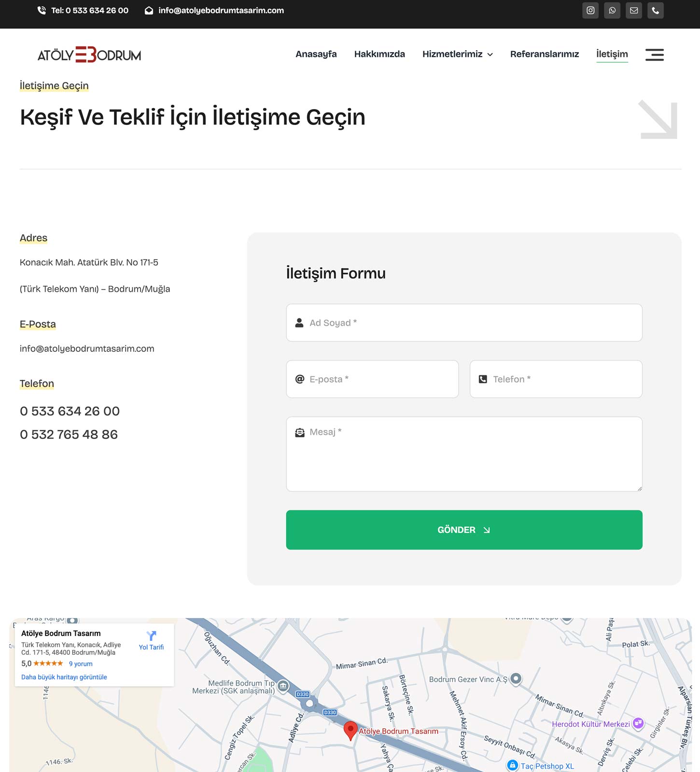Open the Referanslarımız page

(x=544, y=54)
